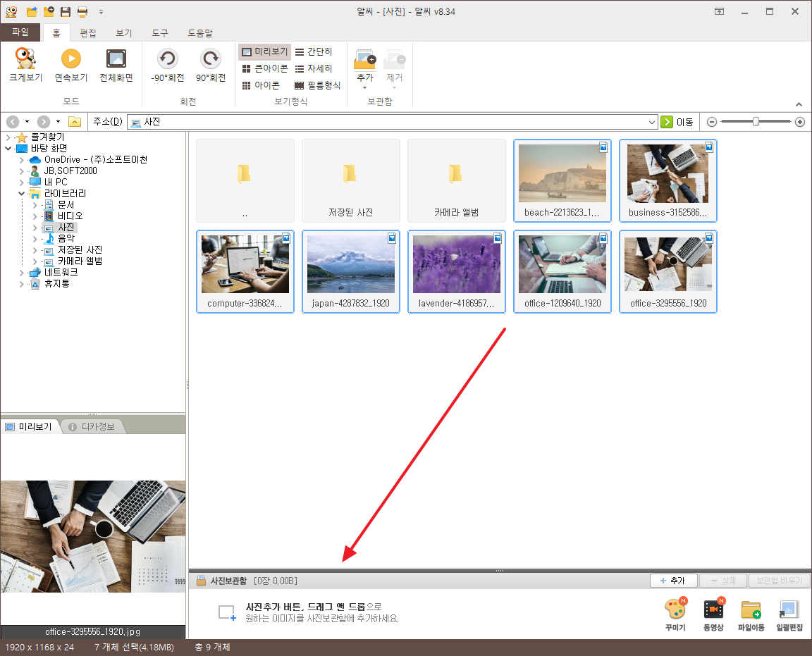Screen dimensions: 812x656
Task: Select 미리보기 thumbnail view mode
Action: pyautogui.click(x=264, y=51)
